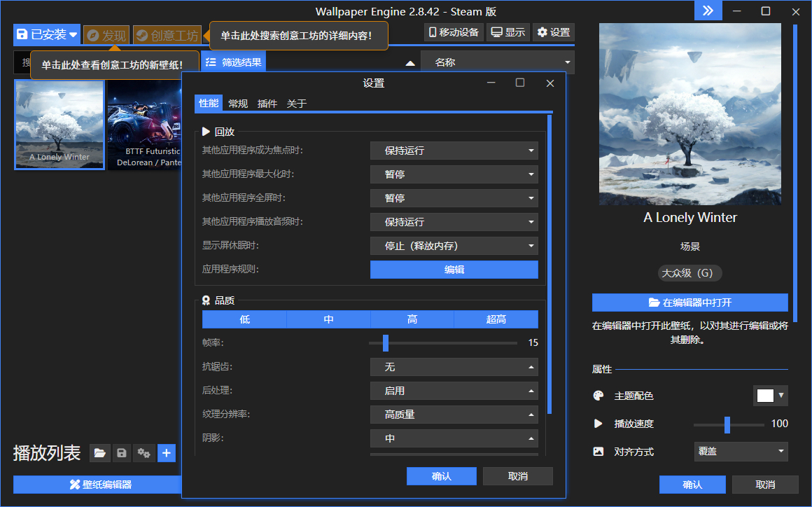Add new playlist with plus icon
The height and width of the screenshot is (507, 812).
point(166,453)
